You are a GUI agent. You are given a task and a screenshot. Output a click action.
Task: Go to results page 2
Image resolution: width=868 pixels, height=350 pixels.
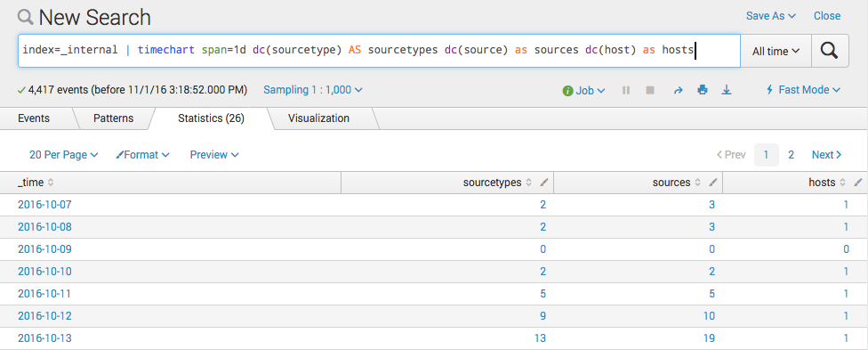click(x=791, y=155)
